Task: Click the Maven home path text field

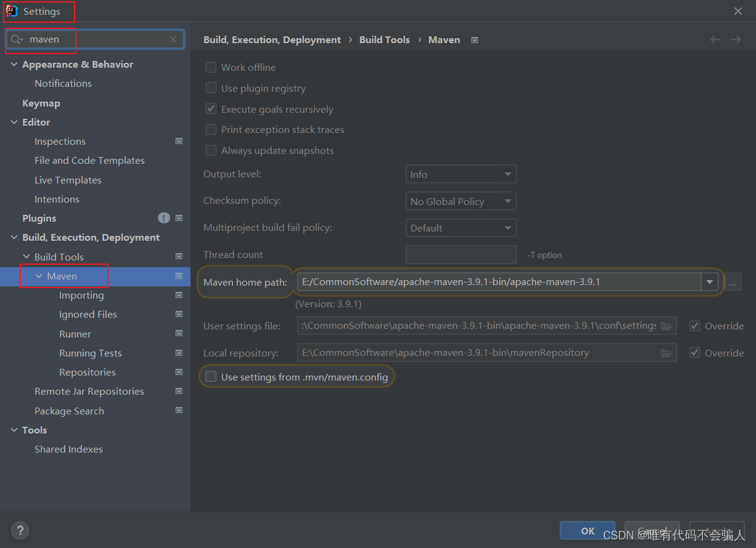Action: point(499,282)
